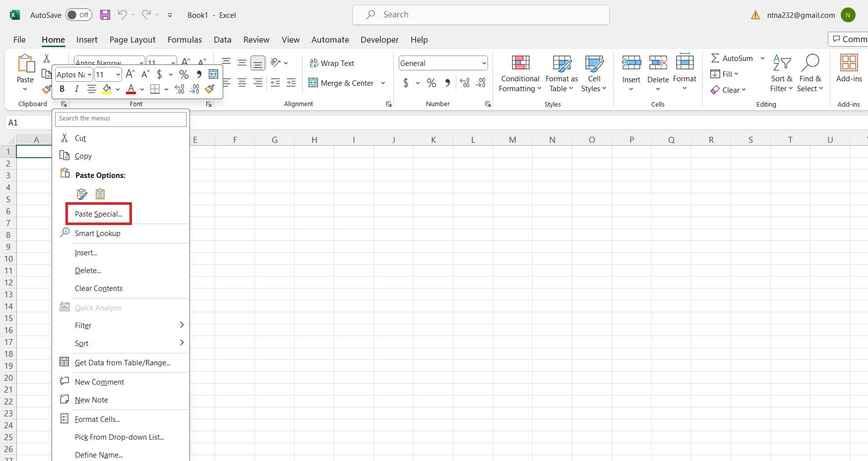The height and width of the screenshot is (461, 868).
Task: Open Format as Table gallery
Action: click(x=561, y=73)
